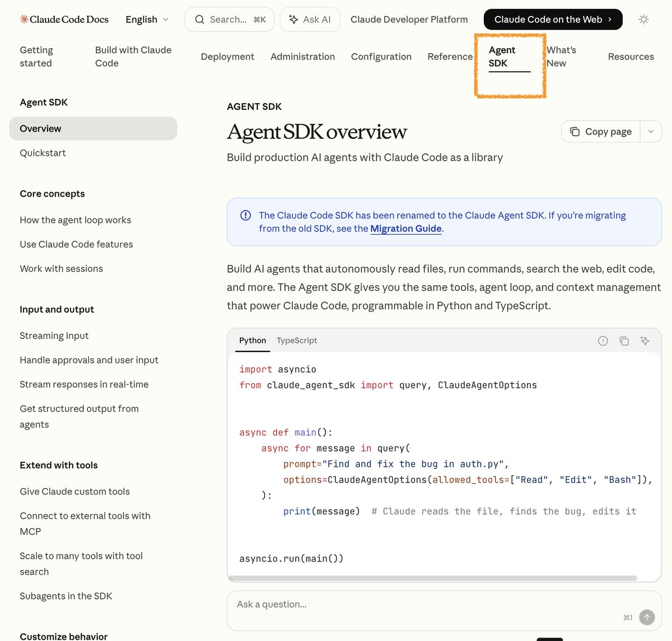
Task: Click the send question arrow button
Action: tap(647, 617)
